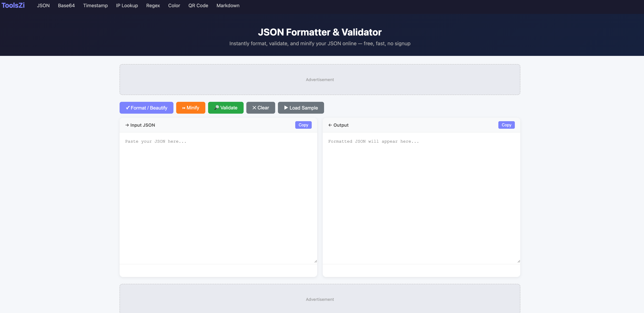Open the Base64 tool
The width and height of the screenshot is (644, 313).
66,5
